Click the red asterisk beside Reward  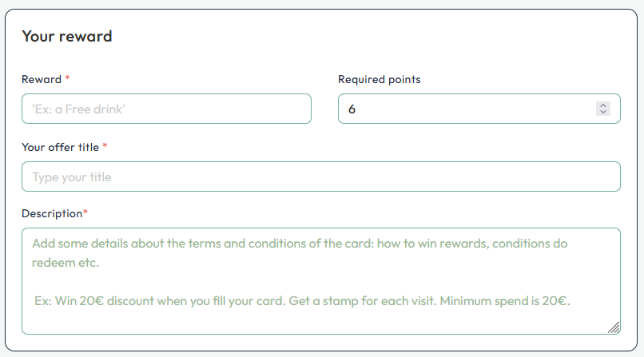(x=67, y=78)
